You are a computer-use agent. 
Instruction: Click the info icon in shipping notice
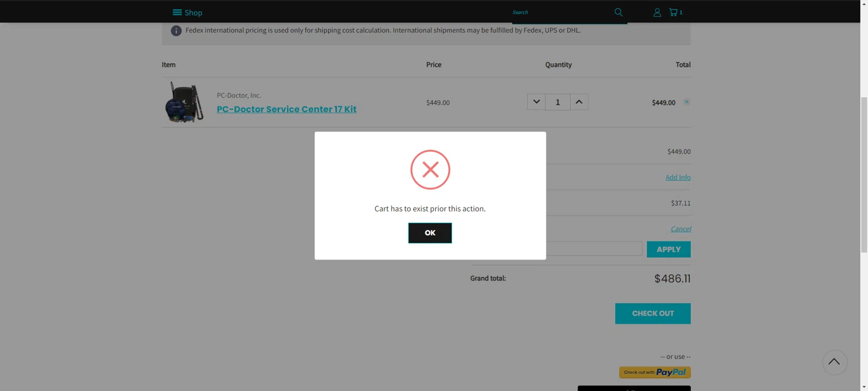pos(176,31)
